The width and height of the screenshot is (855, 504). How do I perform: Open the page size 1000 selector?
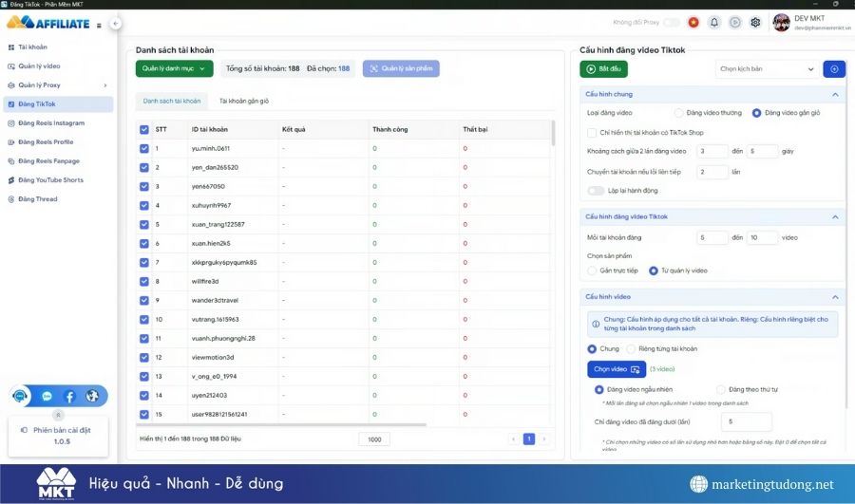(374, 439)
